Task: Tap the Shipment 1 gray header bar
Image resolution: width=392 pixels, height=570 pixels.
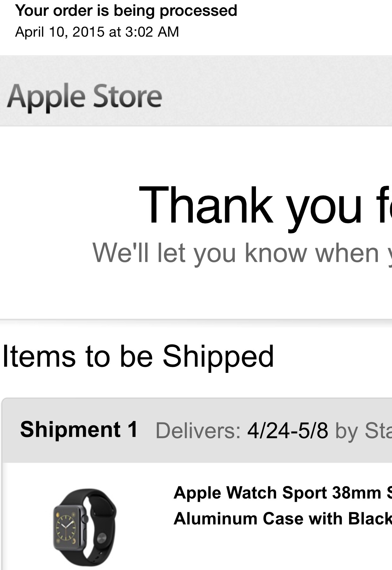Action: pos(197,430)
